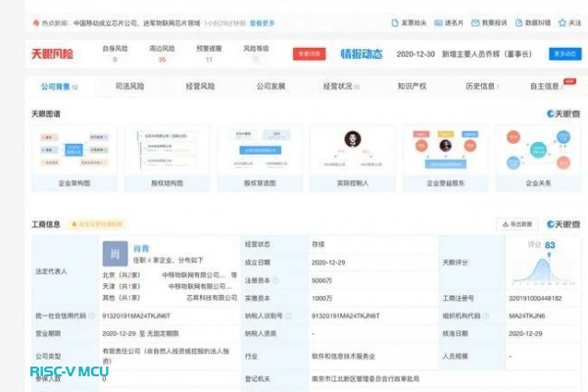Click the 注册资本 value 5000万
588x392 pixels.
(x=321, y=280)
